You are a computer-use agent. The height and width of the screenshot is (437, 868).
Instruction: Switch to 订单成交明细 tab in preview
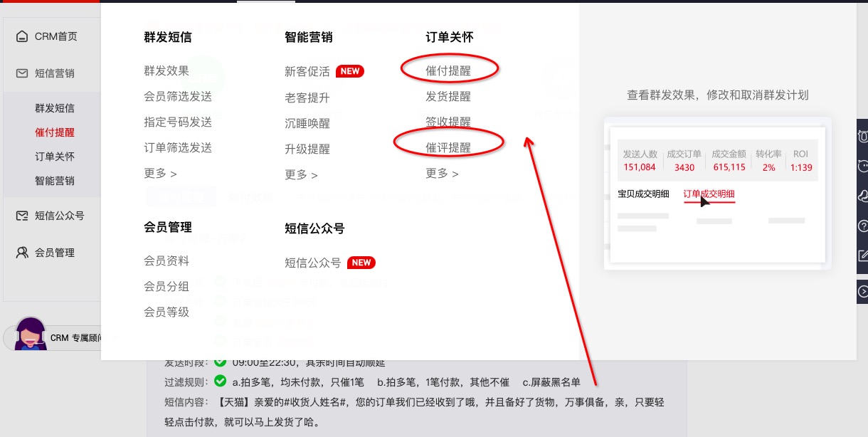(709, 194)
